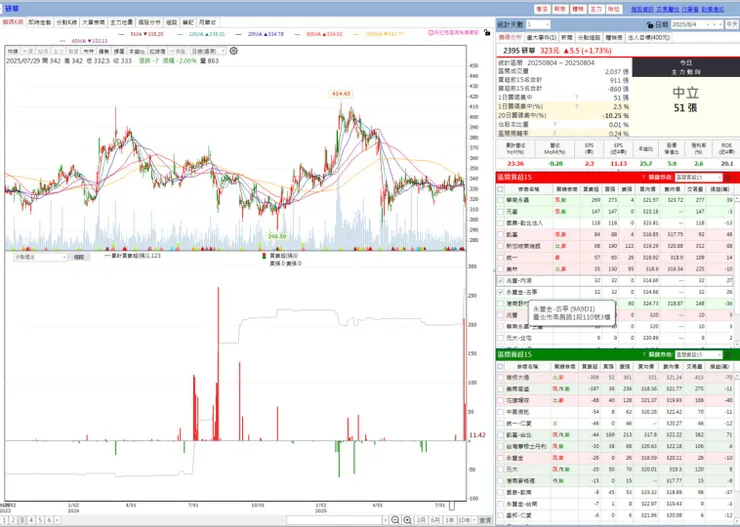
Task: Toggle the 均線 button in chart toolbar
Action: [x=13, y=51]
